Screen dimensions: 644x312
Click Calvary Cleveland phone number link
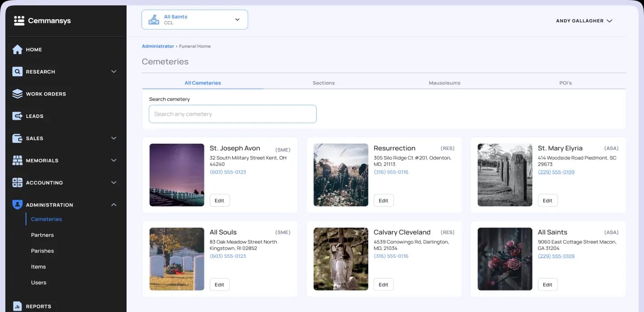(391, 256)
